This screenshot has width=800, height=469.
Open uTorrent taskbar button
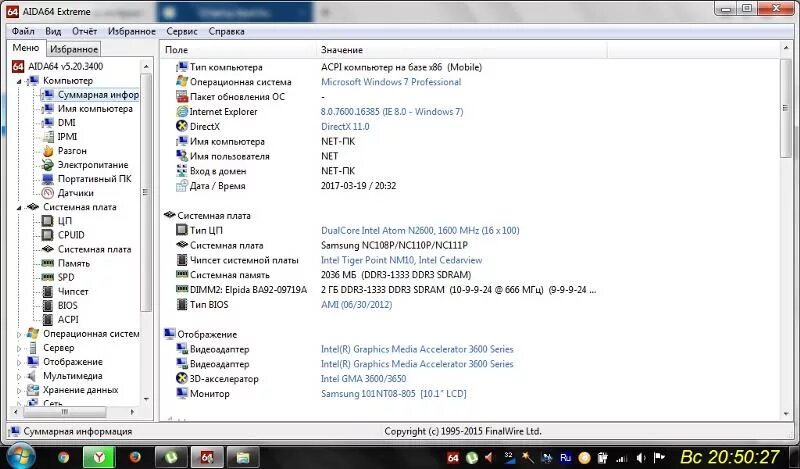click(171, 457)
